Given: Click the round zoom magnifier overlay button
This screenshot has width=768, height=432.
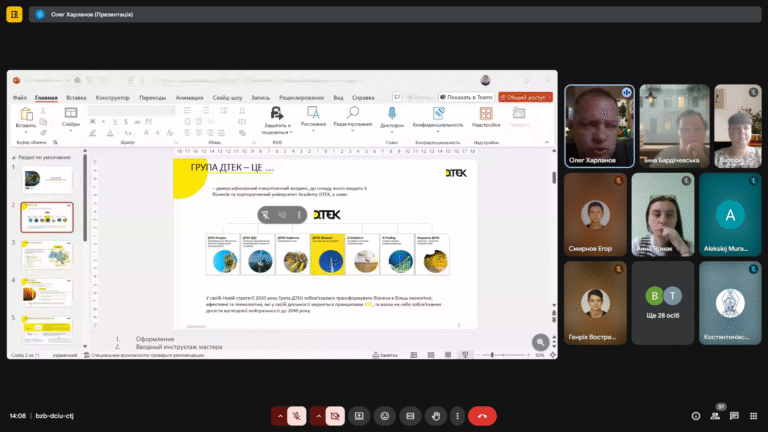Looking at the screenshot, I should pos(540,342).
